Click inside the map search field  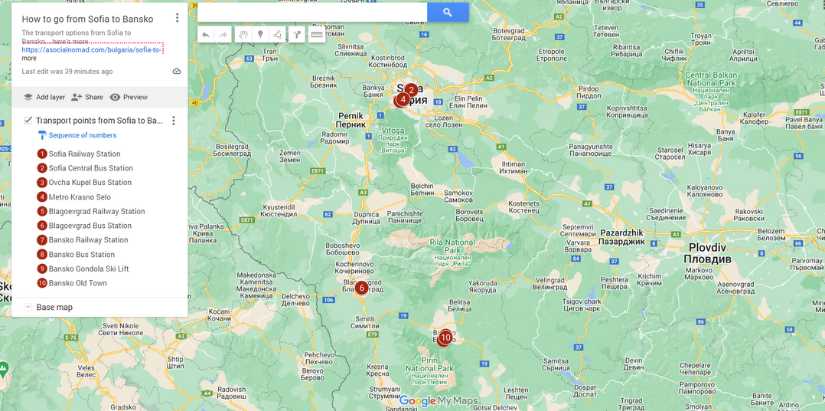pos(312,13)
